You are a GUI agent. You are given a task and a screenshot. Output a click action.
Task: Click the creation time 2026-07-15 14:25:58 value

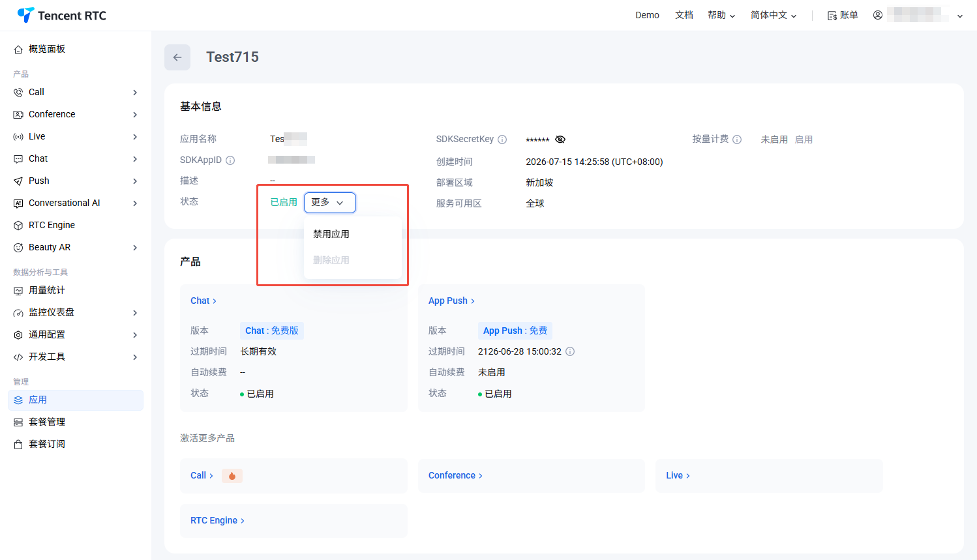click(x=594, y=162)
